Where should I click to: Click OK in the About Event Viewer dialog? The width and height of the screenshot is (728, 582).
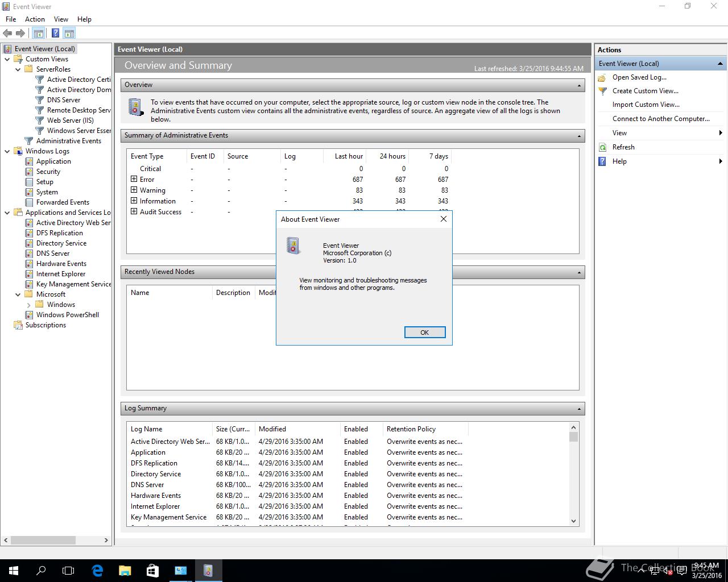pyautogui.click(x=424, y=332)
